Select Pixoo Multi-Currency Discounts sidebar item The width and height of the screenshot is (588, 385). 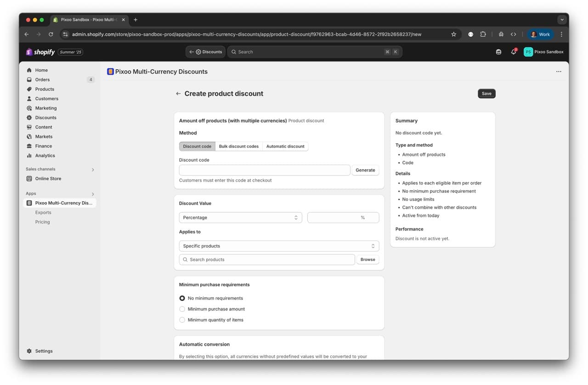(x=60, y=203)
